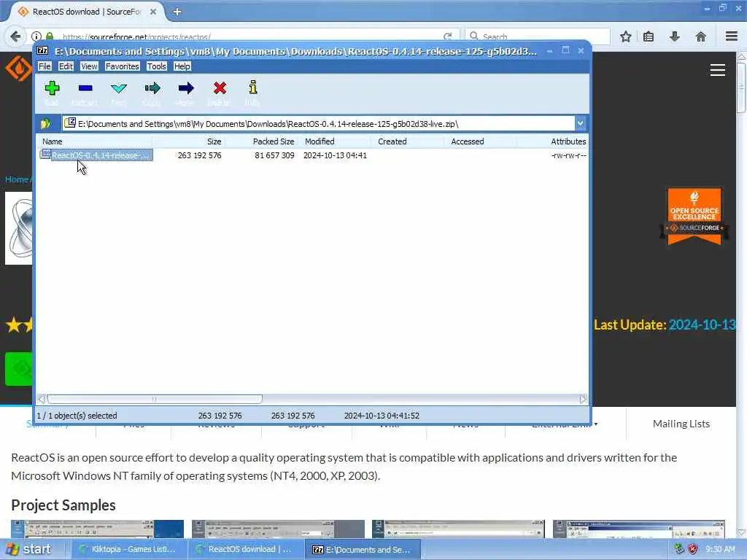Open the SourceForge page hamburger menu

coord(718,70)
